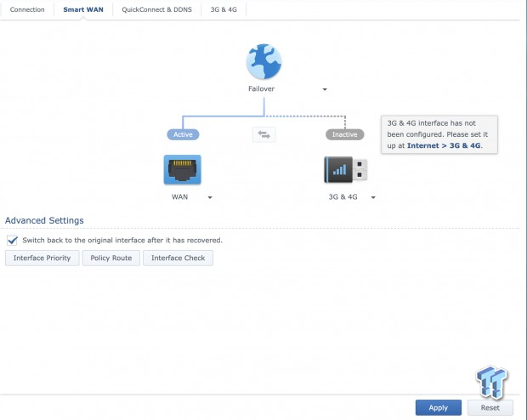
Task: Click the Interface Check button
Action: point(178,258)
